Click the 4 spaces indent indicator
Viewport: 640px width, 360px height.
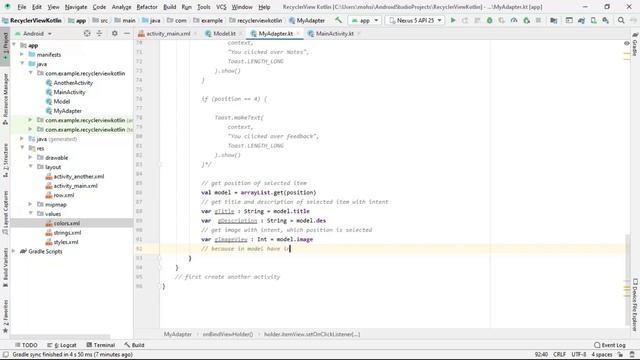[x=602, y=354]
